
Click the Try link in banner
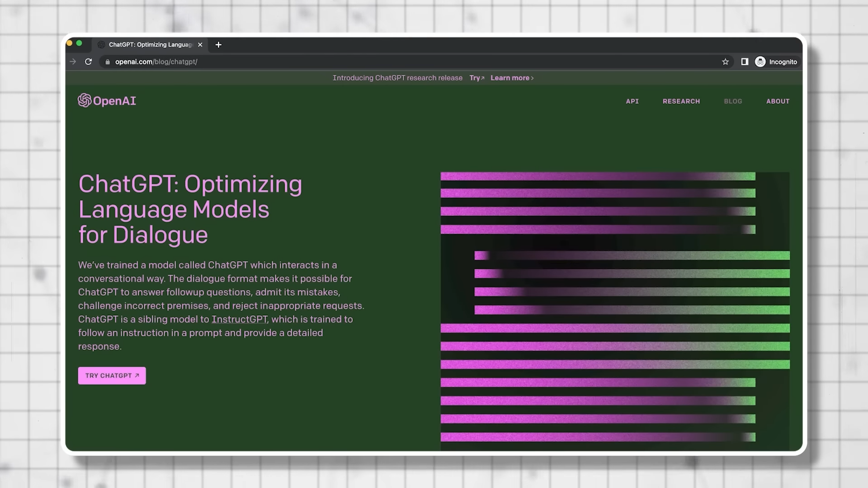[476, 78]
